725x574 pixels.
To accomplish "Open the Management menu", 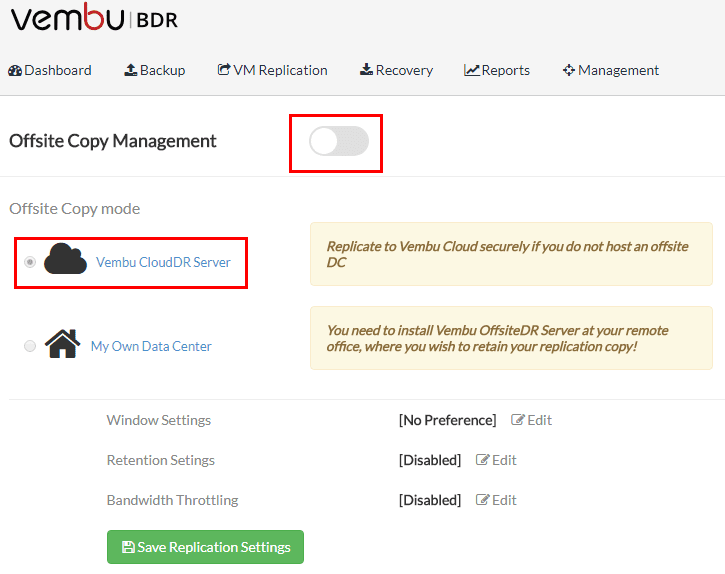I will pyautogui.click(x=611, y=70).
